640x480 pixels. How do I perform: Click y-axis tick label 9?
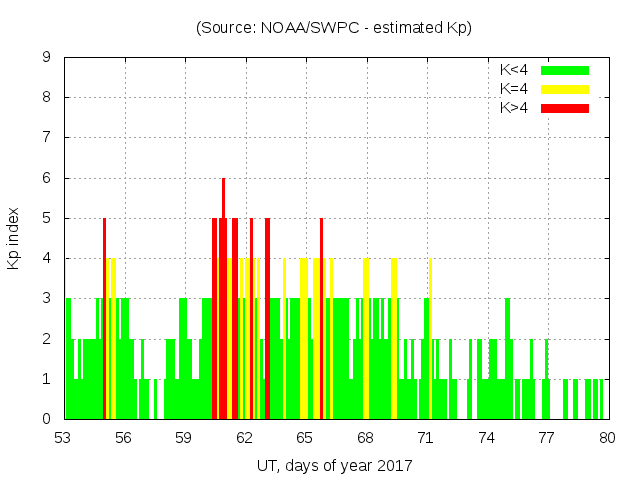pyautogui.click(x=47, y=58)
